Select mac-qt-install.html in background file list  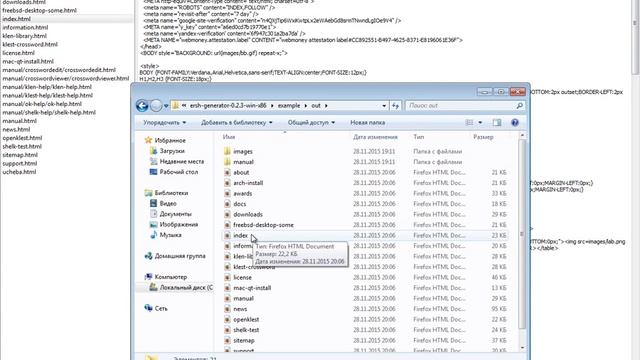click(x=28, y=62)
